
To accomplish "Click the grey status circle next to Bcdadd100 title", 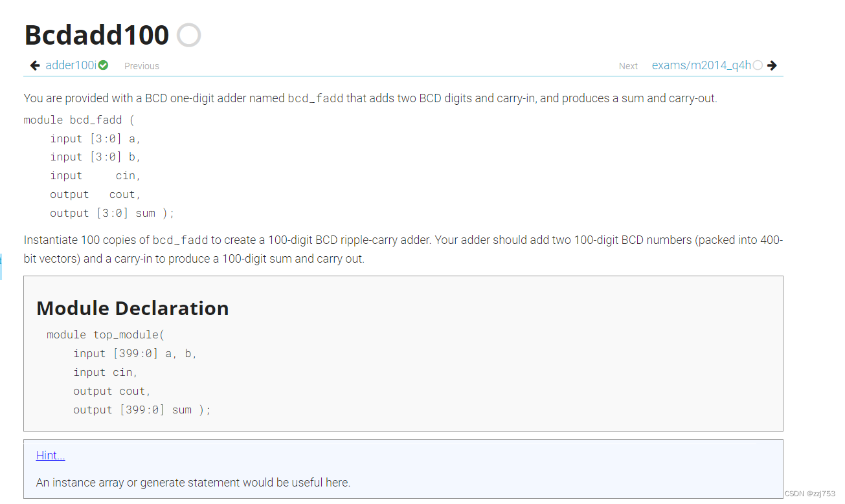I will pos(188,35).
